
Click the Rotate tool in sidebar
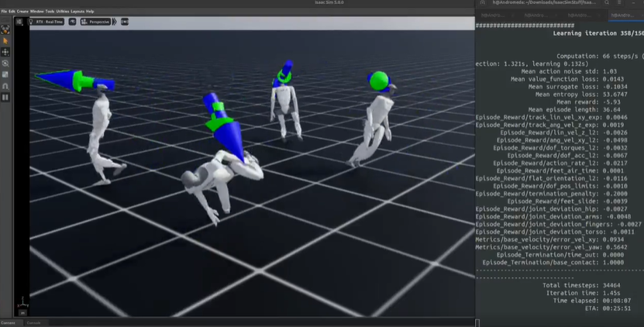[x=5, y=63]
